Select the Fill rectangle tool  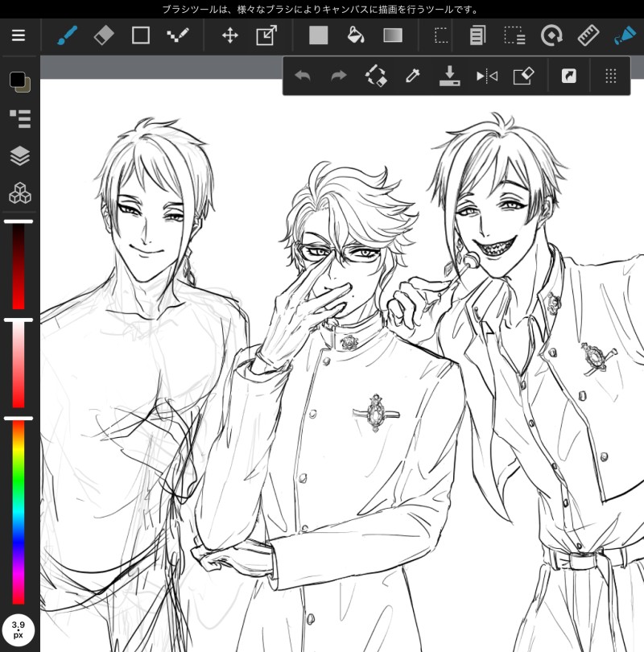[319, 35]
